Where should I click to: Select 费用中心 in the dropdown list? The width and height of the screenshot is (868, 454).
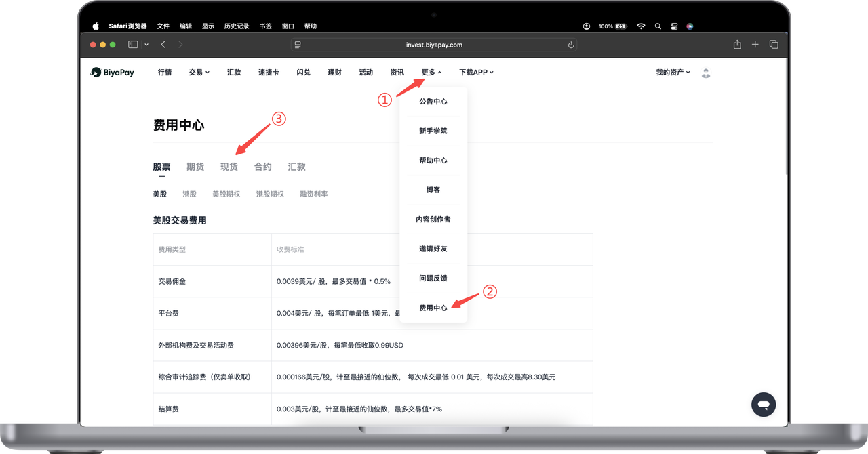[433, 308]
